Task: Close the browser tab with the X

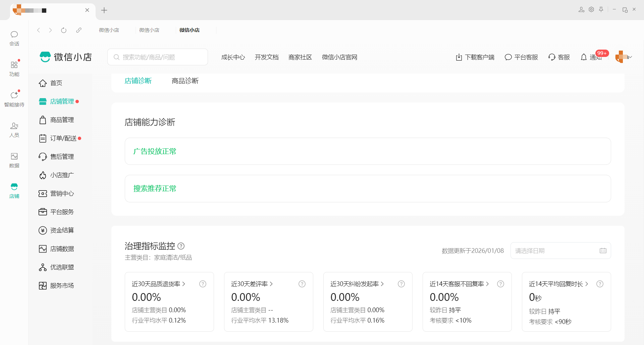Action: (x=87, y=10)
